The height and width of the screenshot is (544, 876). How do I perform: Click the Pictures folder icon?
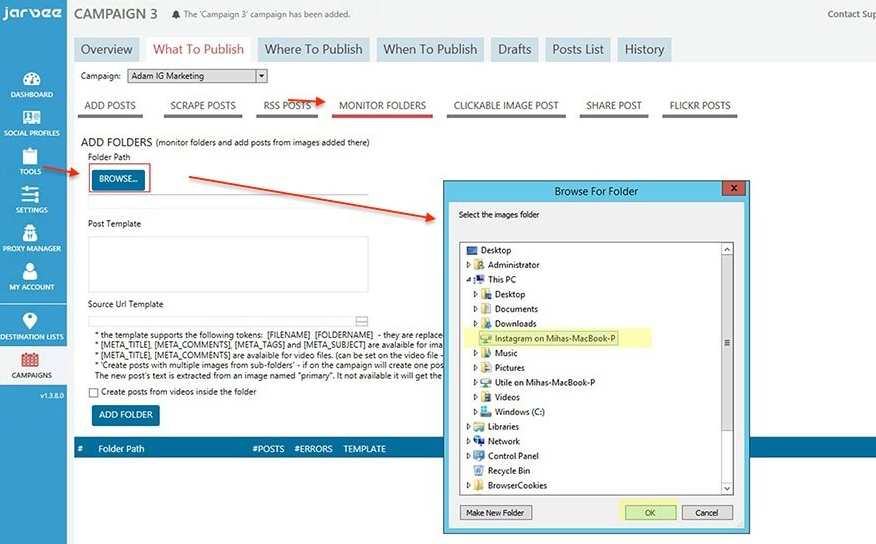(486, 368)
